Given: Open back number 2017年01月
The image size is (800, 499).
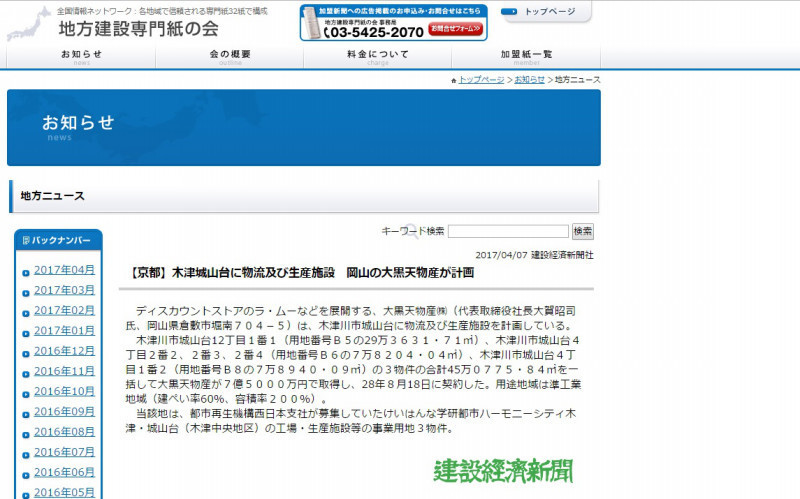Looking at the screenshot, I should coord(64,331).
